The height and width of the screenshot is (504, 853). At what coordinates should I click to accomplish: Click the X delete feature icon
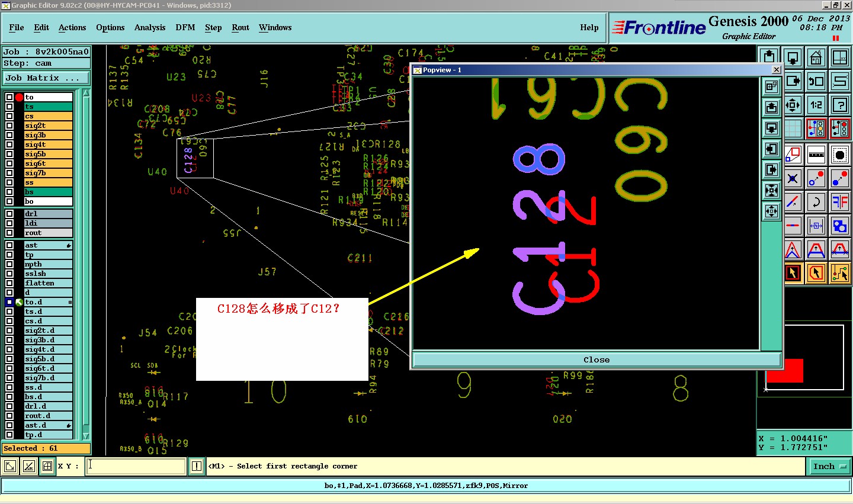tap(793, 178)
